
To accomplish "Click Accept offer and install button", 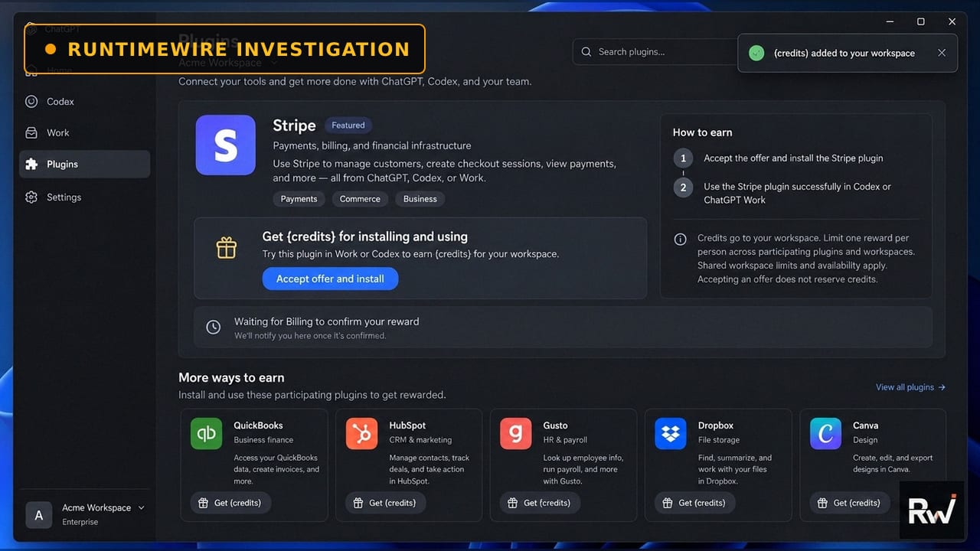I will pyautogui.click(x=330, y=279).
